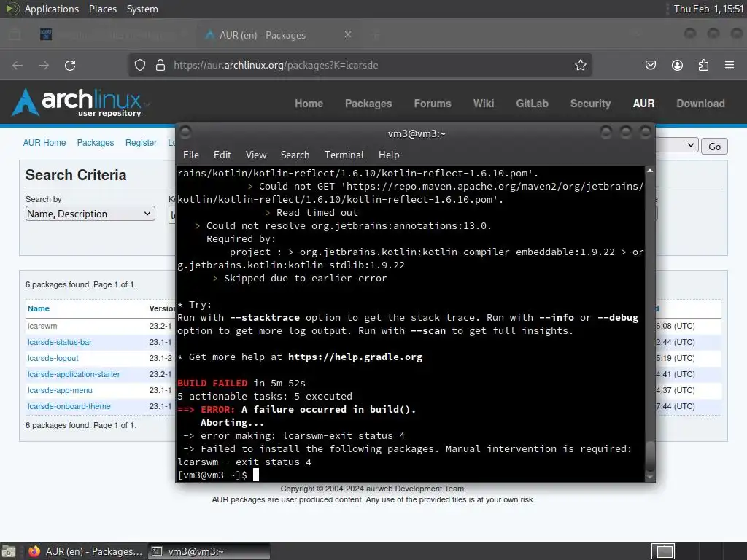Image resolution: width=747 pixels, height=560 pixels.
Task: Open the show desktop icon in bottom panel
Action: pyautogui.click(x=9, y=551)
